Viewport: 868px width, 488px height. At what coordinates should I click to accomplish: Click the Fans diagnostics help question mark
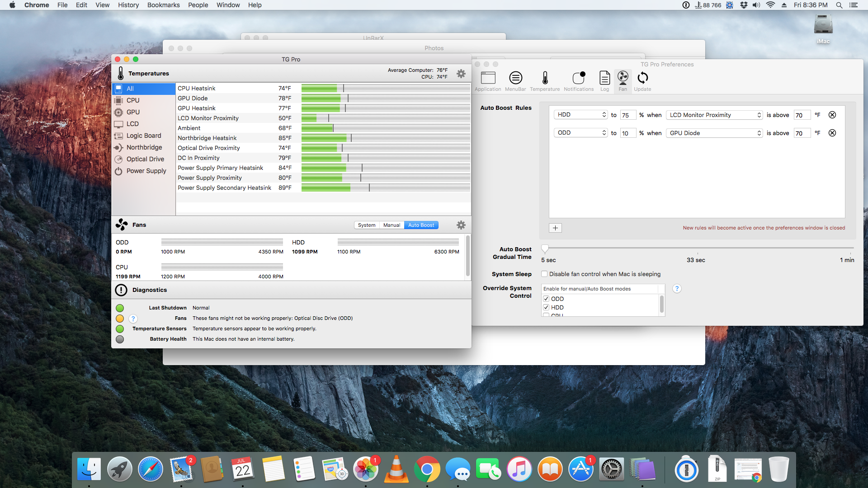pos(133,319)
